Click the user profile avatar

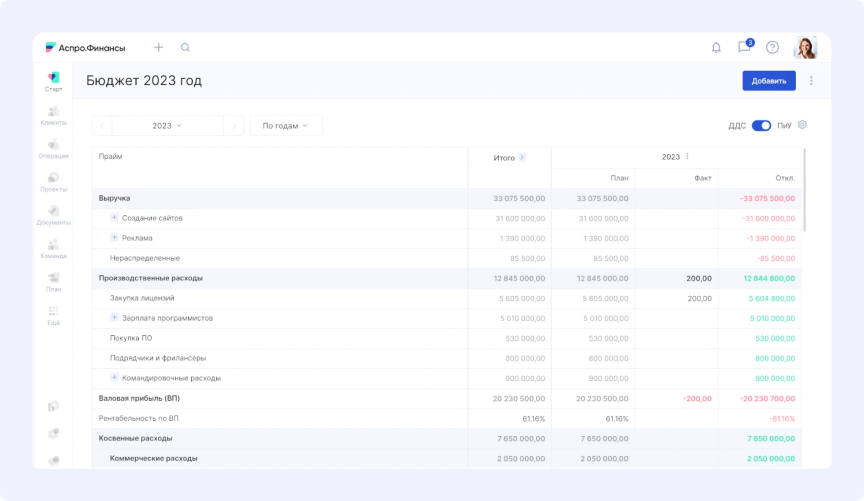(x=805, y=47)
